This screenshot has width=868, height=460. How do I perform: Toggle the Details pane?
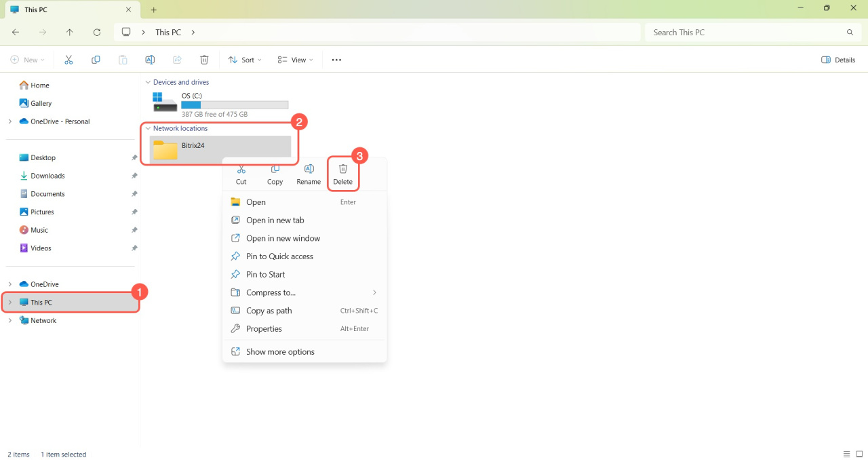point(838,60)
